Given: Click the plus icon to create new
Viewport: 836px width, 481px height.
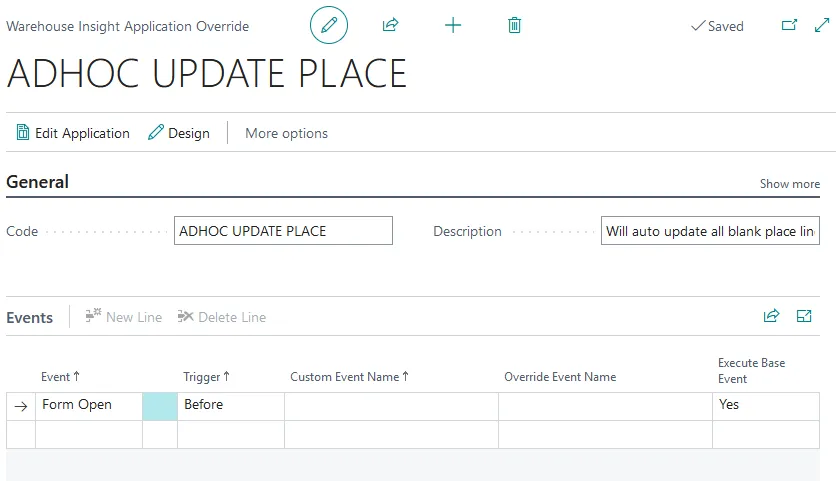Looking at the screenshot, I should click(453, 25).
